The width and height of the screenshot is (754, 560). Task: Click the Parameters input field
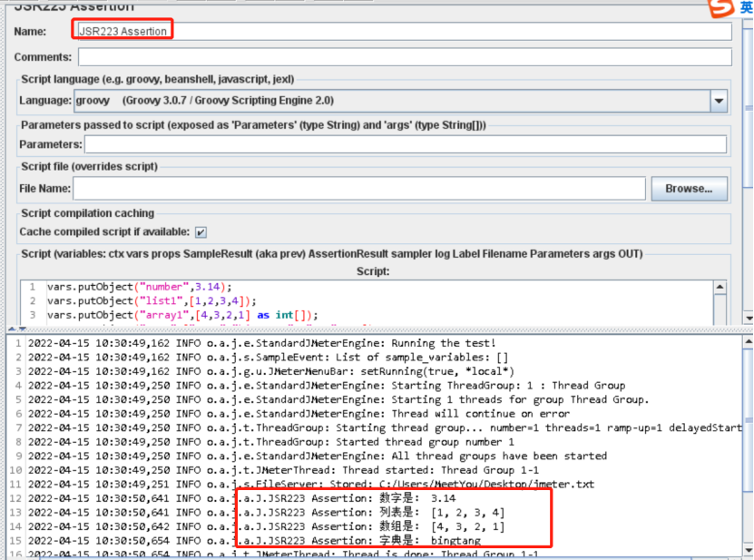click(x=406, y=144)
